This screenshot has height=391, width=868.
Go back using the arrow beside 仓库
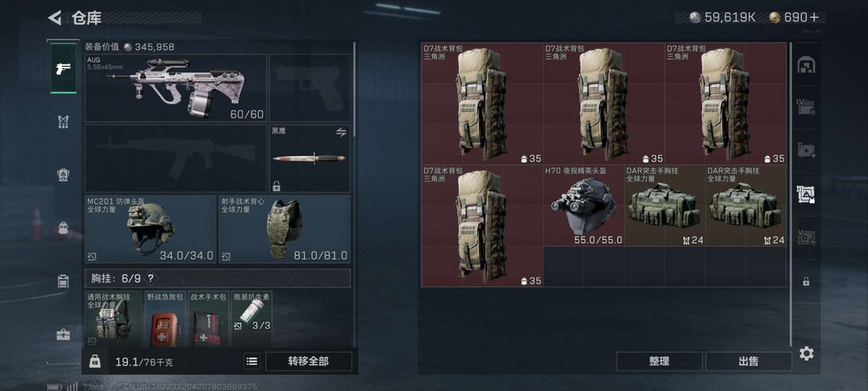(x=55, y=18)
